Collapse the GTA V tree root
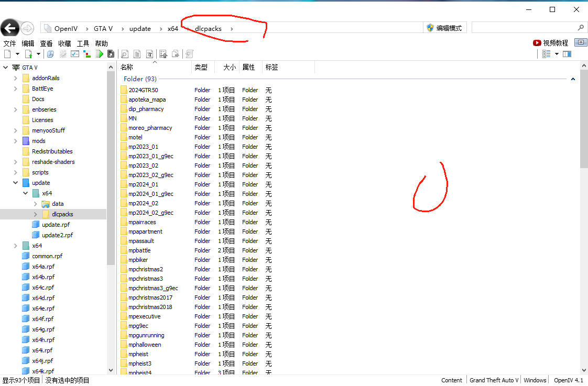 click(6, 68)
